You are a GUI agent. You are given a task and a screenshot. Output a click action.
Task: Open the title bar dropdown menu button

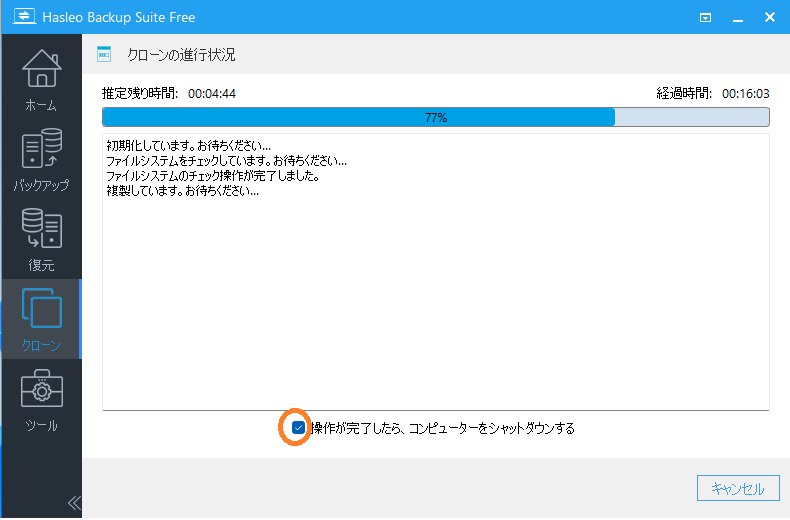[705, 18]
